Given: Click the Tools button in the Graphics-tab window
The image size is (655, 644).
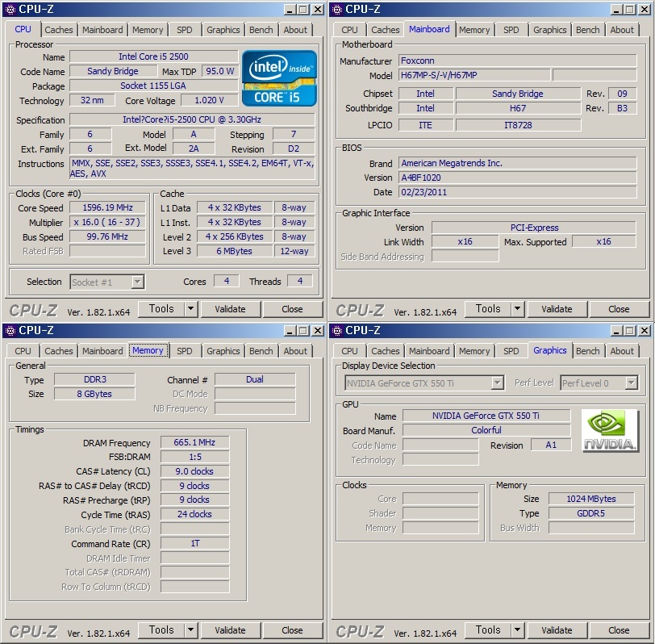Looking at the screenshot, I should coord(488,630).
